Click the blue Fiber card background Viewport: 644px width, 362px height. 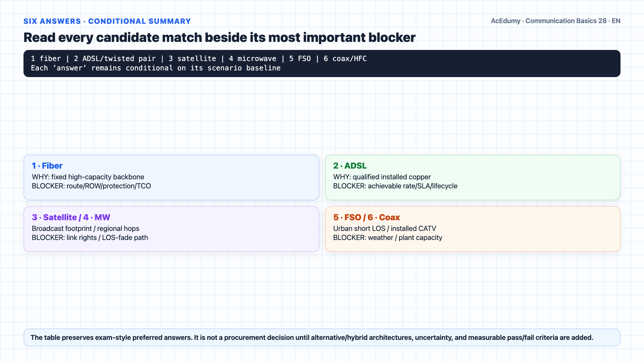click(x=171, y=177)
